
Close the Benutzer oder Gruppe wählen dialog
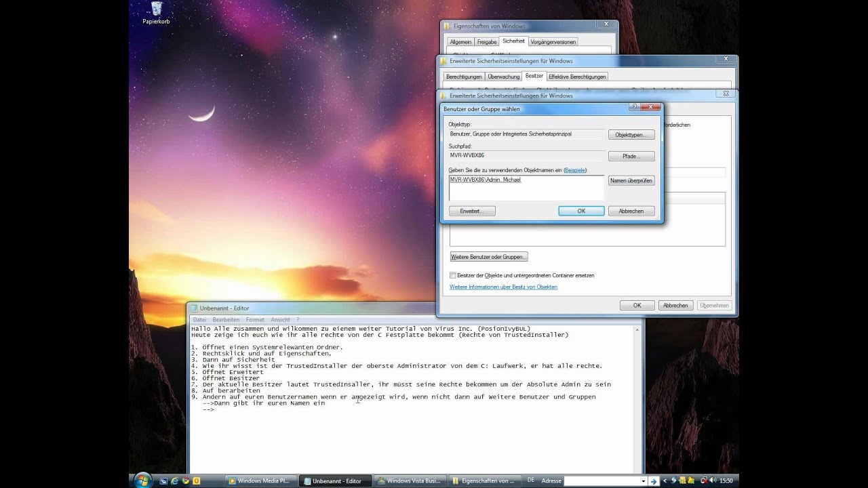pos(651,107)
